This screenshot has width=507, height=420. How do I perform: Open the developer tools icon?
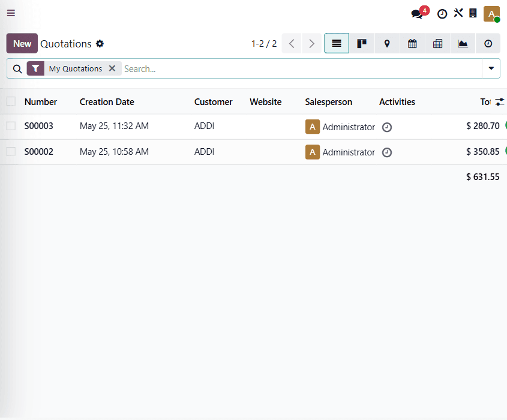click(458, 13)
